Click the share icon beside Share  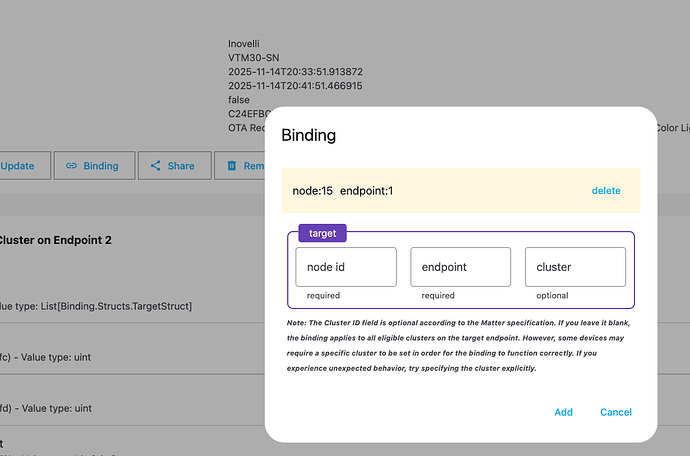[x=155, y=166]
